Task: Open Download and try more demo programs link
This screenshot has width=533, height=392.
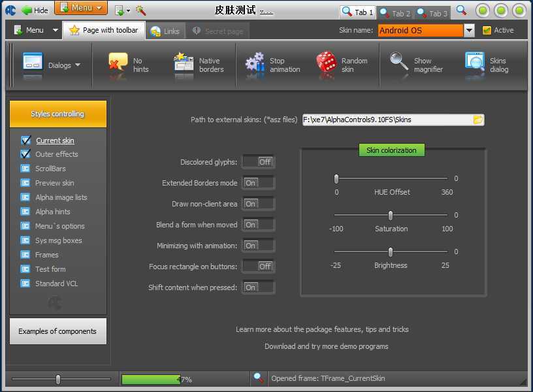Action: coord(327,346)
